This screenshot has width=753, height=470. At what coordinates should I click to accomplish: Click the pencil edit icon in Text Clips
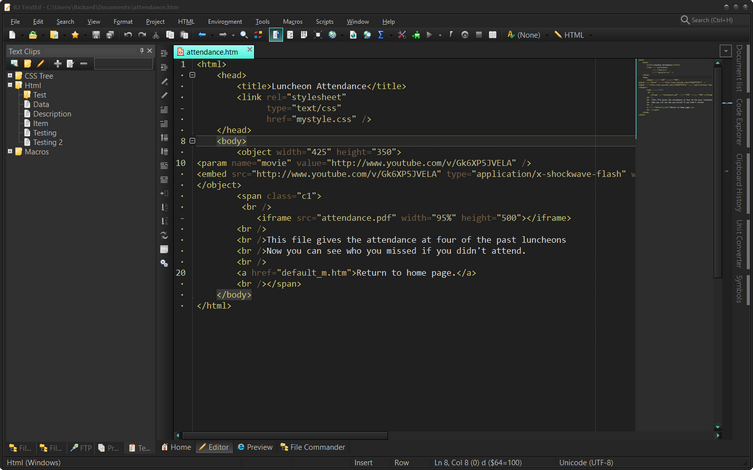pyautogui.click(x=41, y=64)
